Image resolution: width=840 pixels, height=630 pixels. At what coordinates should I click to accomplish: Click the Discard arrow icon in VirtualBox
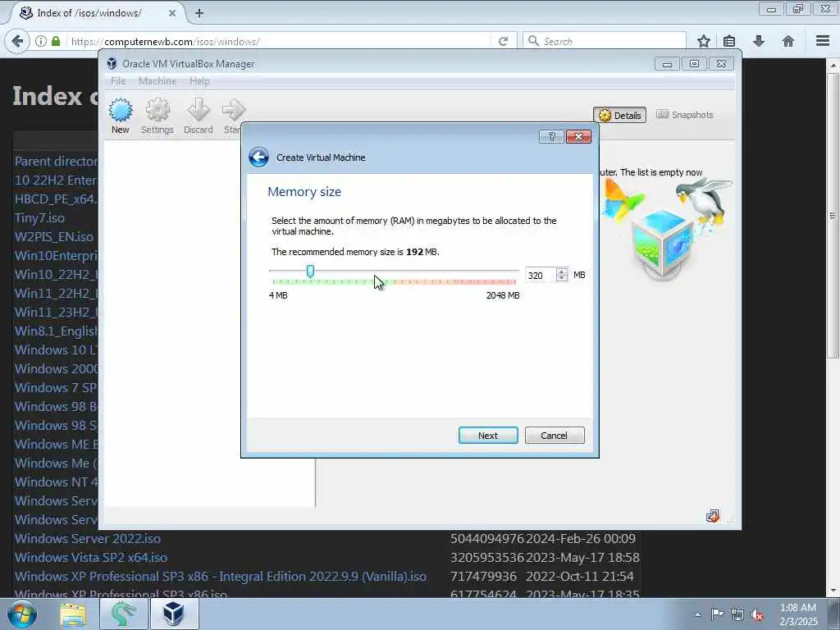point(199,116)
